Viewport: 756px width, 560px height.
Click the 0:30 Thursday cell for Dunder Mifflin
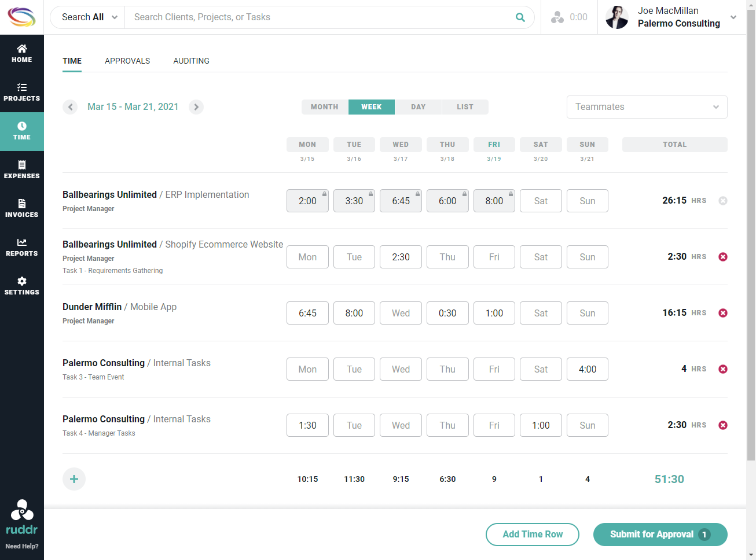pyautogui.click(x=447, y=313)
